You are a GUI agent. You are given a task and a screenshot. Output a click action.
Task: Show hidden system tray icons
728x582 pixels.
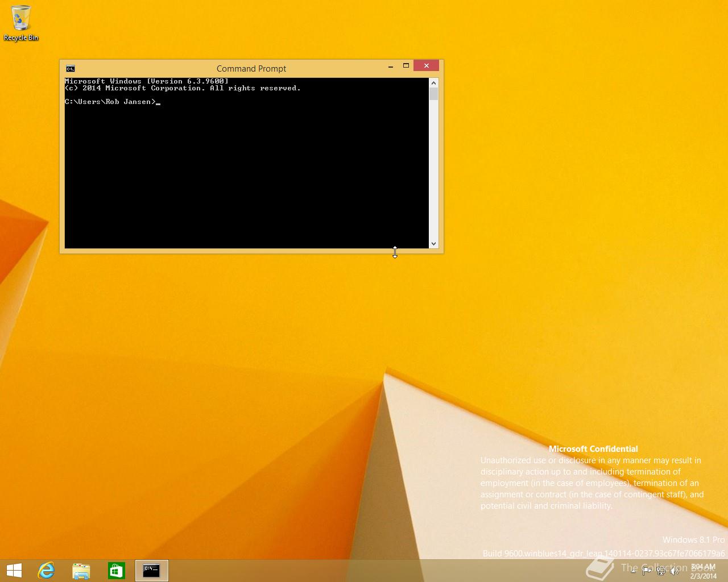(634, 571)
